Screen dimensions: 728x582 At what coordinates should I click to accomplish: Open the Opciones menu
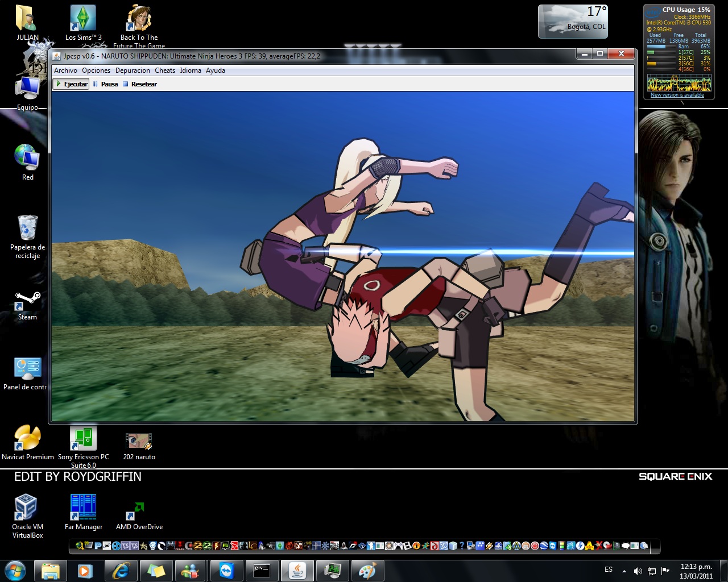pos(96,70)
